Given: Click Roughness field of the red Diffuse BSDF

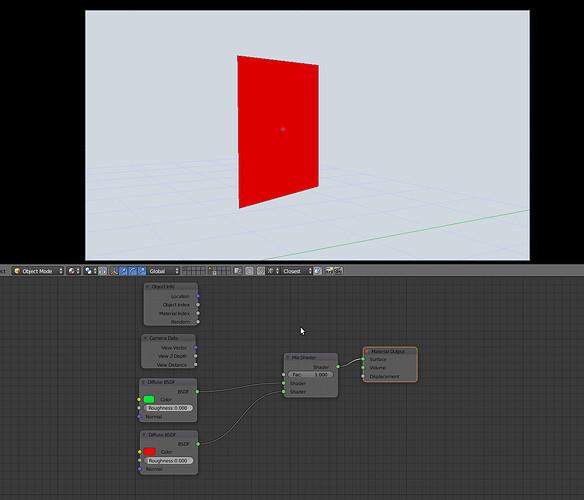Looking at the screenshot, I should pyautogui.click(x=169, y=461).
